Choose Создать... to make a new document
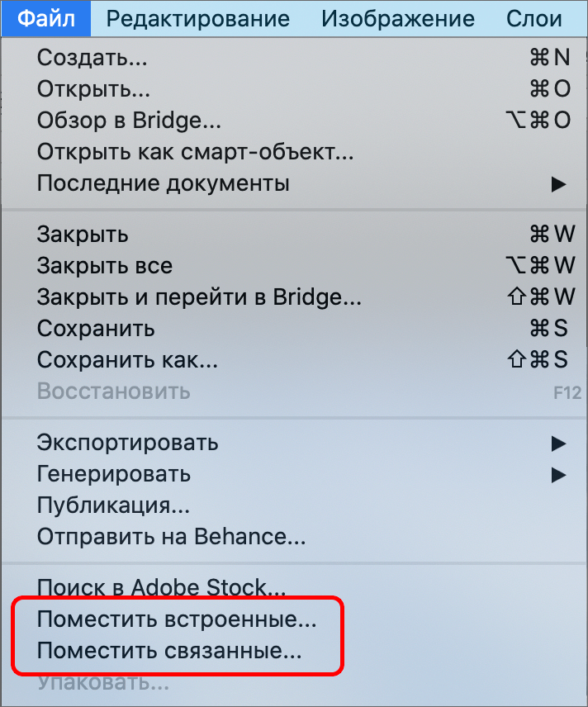Screen dimensions: 588x707 (x=92, y=58)
